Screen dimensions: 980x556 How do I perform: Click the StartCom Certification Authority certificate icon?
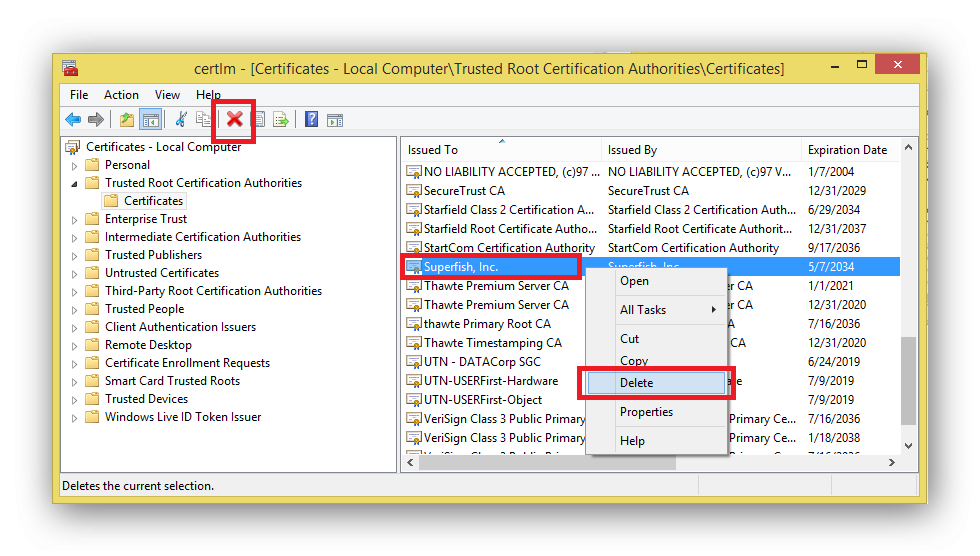click(414, 247)
